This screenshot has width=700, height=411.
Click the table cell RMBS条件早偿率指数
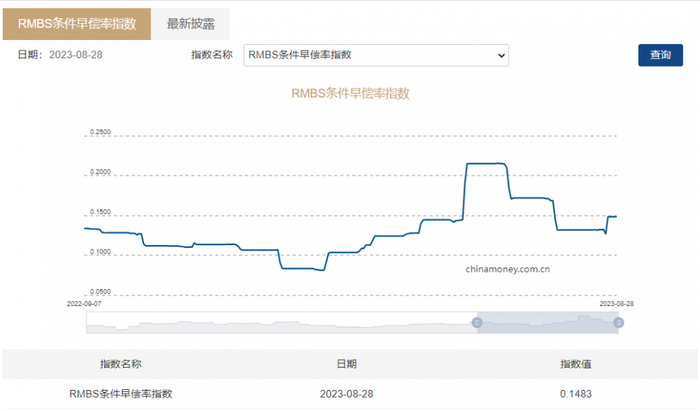click(x=121, y=394)
